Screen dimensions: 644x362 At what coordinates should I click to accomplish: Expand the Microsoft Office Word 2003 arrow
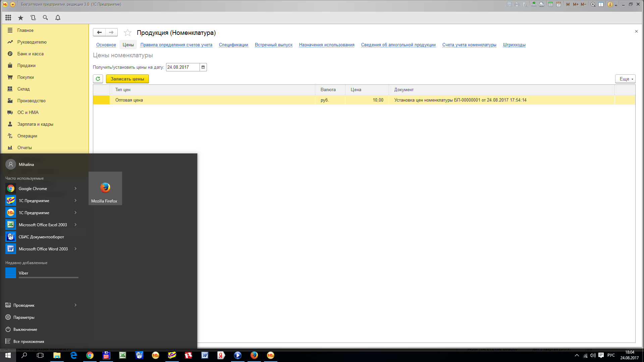(75, 249)
